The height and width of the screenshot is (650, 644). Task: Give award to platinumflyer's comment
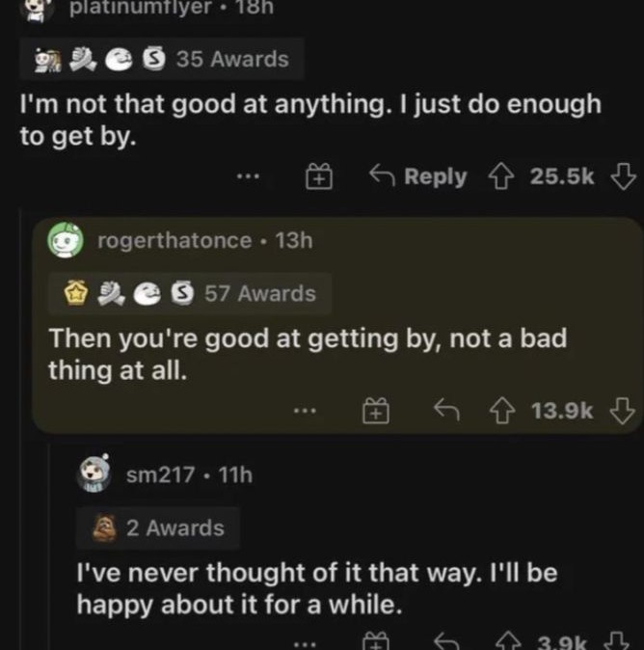point(319,177)
